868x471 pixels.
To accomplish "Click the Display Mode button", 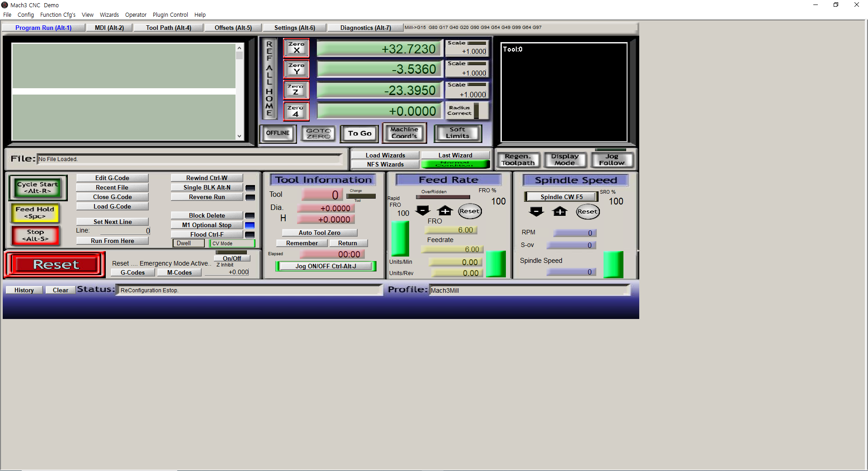I will 565,160.
